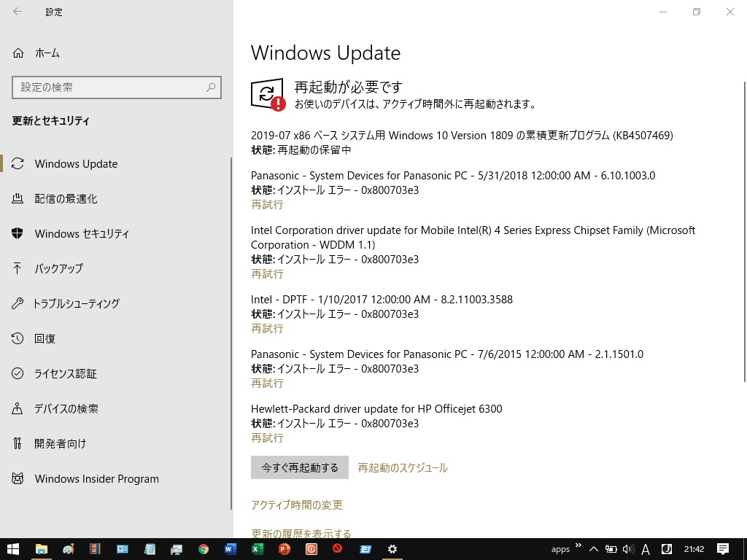The width and height of the screenshot is (747, 560).
Task: Open Google Chrome from the taskbar
Action: pos(204,549)
